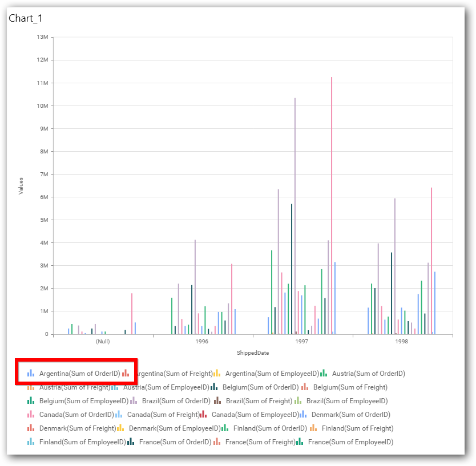476x466 pixels.
Task: Click the Denmark(Sum of Freight) legend icon
Action: (31, 428)
